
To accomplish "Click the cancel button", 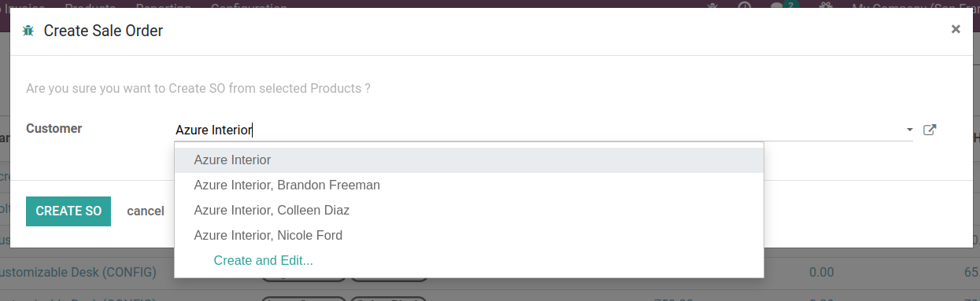I will pos(146,211).
